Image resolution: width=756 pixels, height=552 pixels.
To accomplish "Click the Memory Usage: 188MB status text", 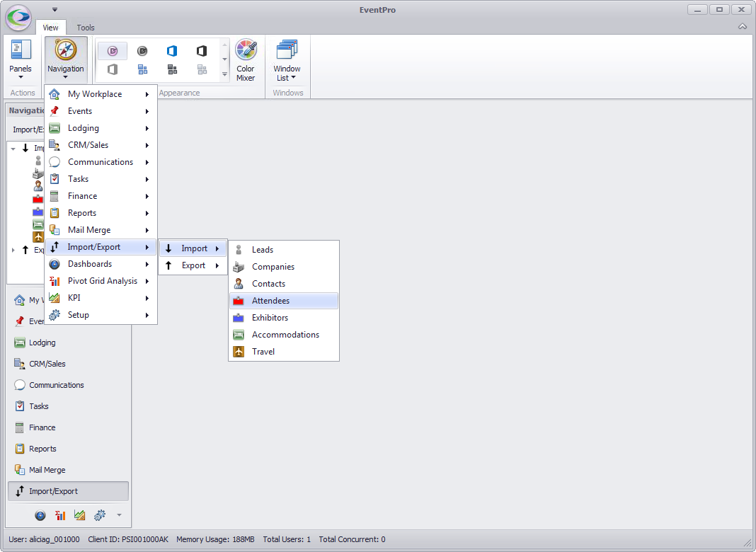I will pyautogui.click(x=215, y=539).
